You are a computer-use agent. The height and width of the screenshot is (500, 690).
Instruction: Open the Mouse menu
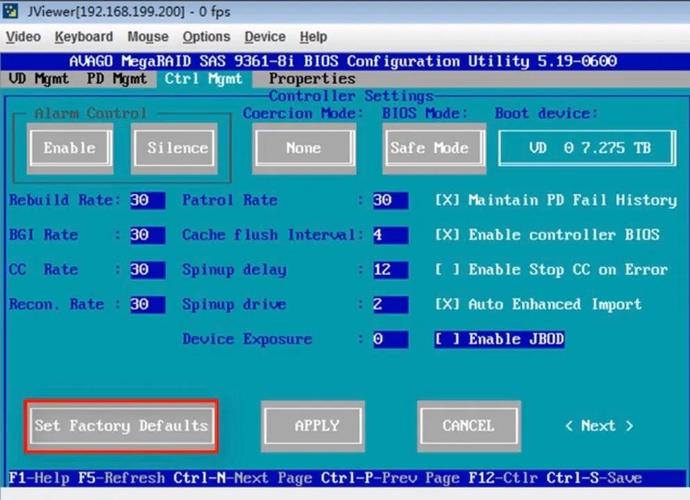(148, 37)
